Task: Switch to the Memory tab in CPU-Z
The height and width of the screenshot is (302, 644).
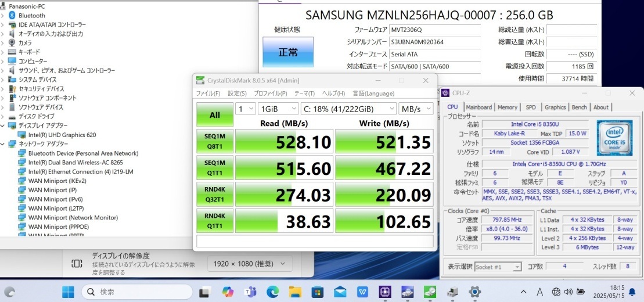Action: [507, 107]
